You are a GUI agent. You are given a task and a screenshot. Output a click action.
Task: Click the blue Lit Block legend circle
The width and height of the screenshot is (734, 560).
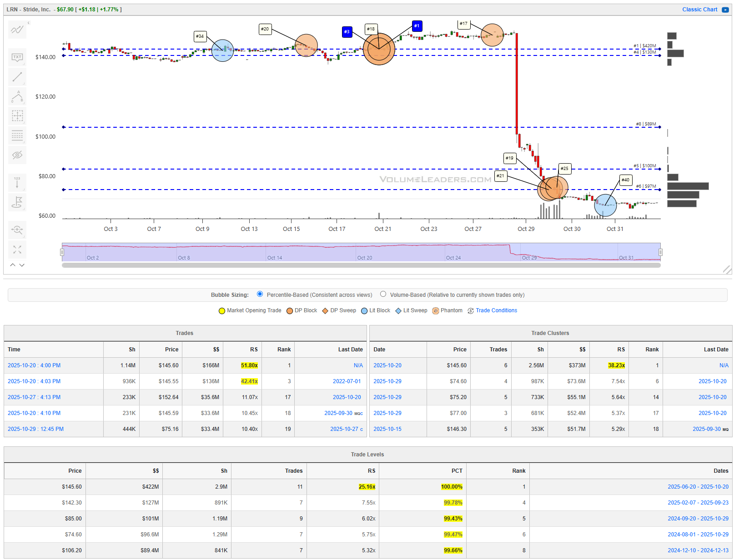click(364, 311)
